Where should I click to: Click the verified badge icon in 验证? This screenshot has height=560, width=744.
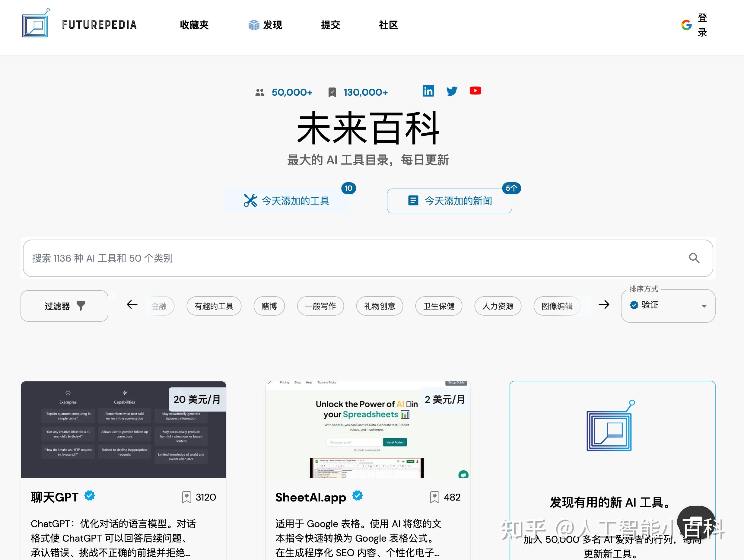pos(634,305)
